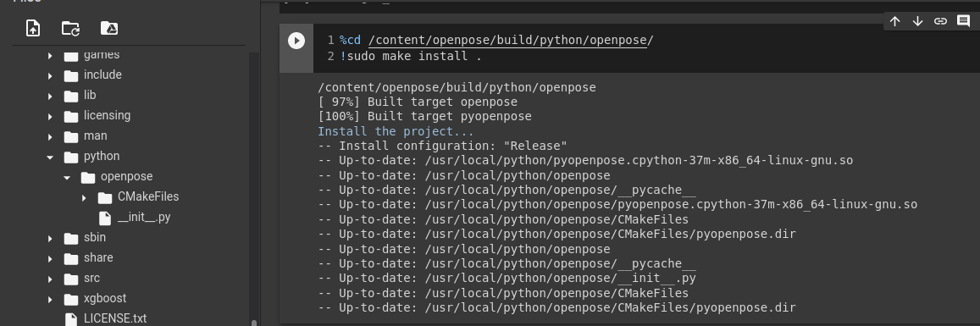The height and width of the screenshot is (326, 980).
Task: Select the lib folder icon
Action: click(x=71, y=97)
